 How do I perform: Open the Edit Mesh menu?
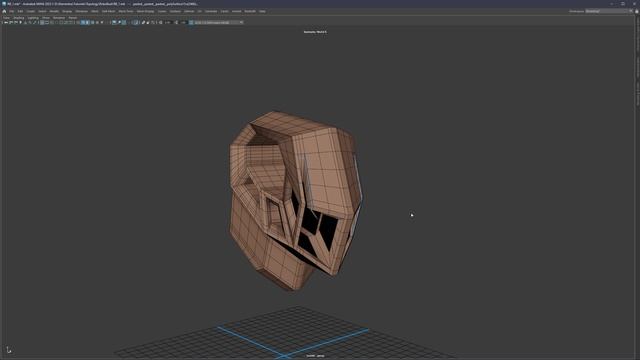pyautogui.click(x=109, y=11)
